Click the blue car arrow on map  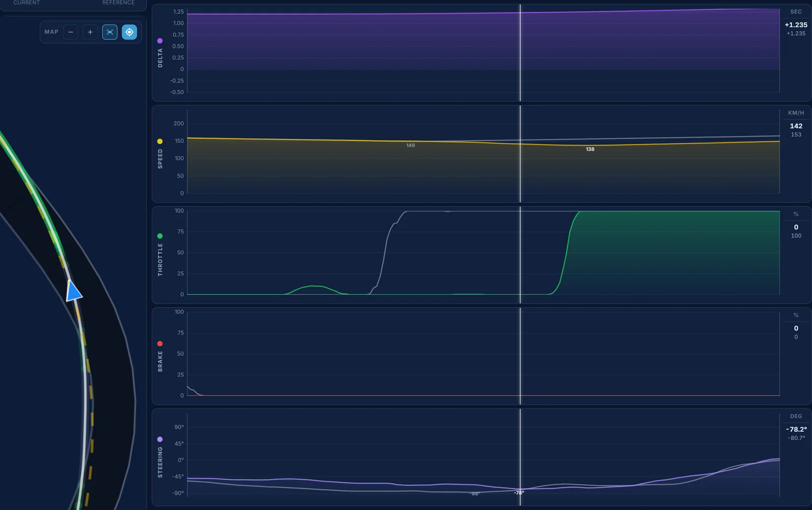coord(74,291)
